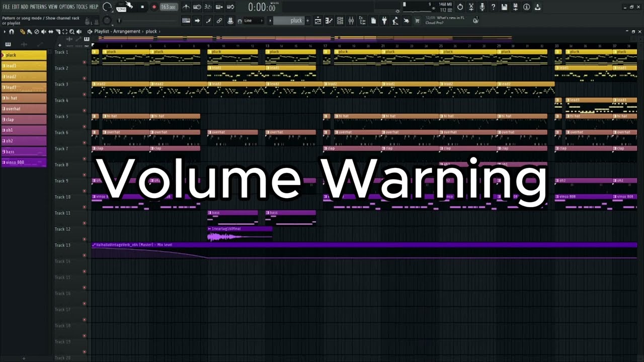The height and width of the screenshot is (362, 644).
Task: Enable wait for input before playing
Action: click(197, 7)
